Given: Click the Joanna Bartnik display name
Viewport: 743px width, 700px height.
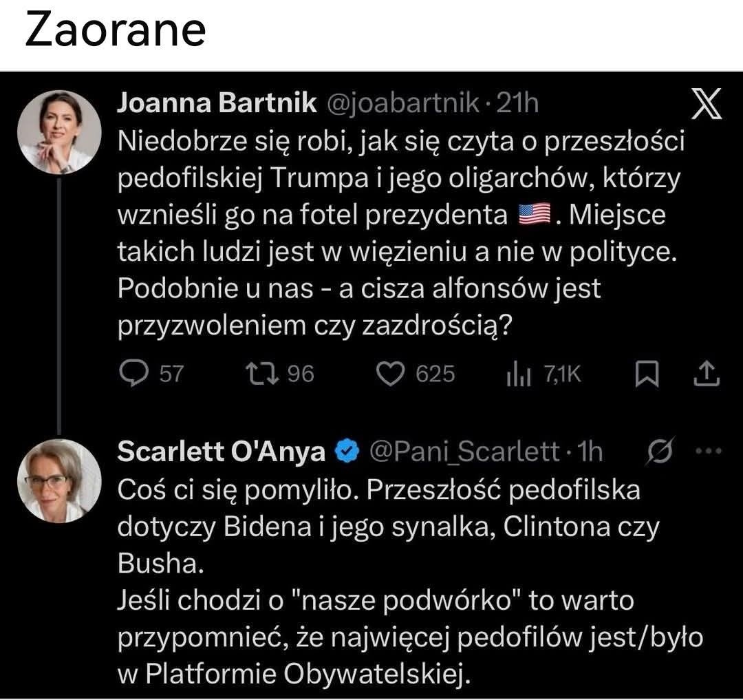Looking at the screenshot, I should (x=217, y=103).
